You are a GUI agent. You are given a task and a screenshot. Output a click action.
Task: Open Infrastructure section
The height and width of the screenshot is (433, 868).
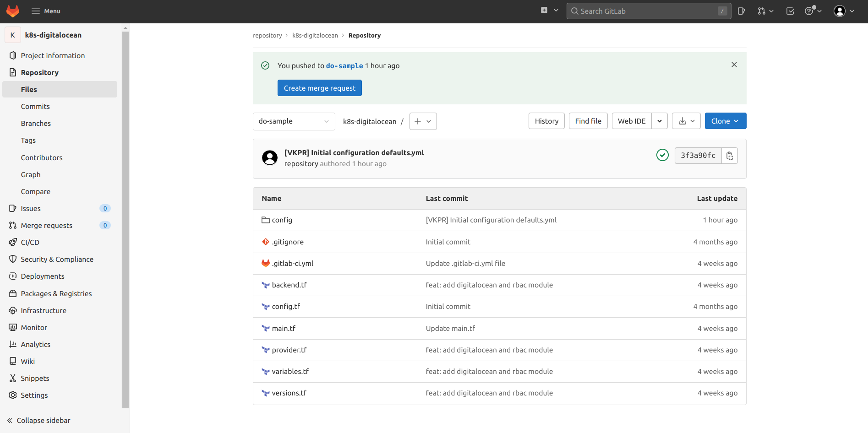tap(60, 310)
